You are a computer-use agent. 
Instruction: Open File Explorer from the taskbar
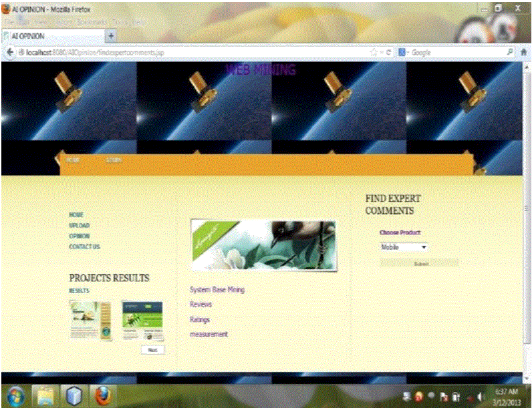pos(45,396)
